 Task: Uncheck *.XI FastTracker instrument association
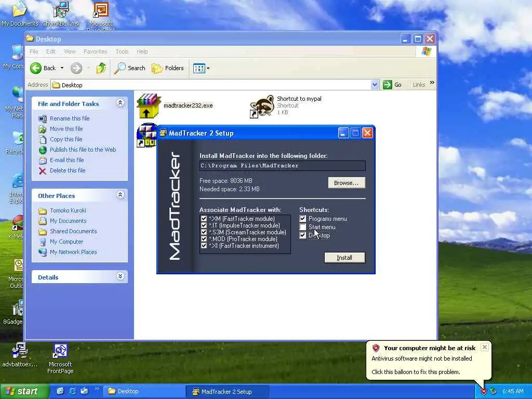(x=204, y=246)
